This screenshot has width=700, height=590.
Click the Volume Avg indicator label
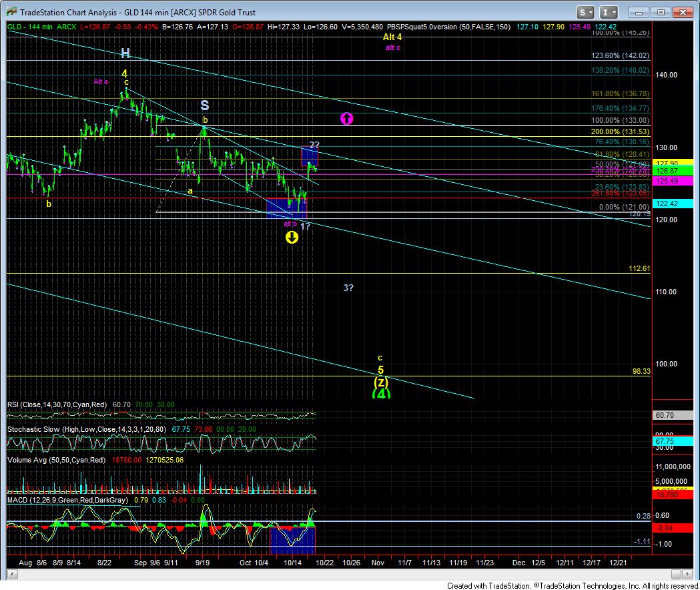[x=56, y=460]
